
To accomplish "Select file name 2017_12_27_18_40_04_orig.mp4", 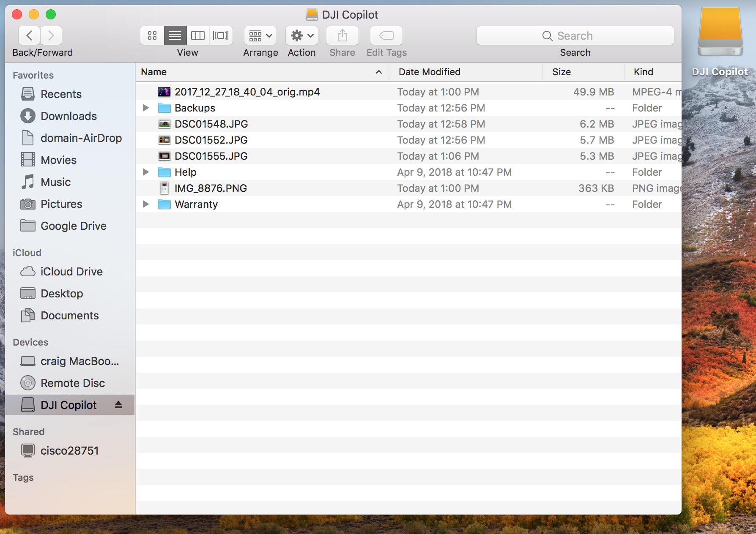I will point(247,92).
